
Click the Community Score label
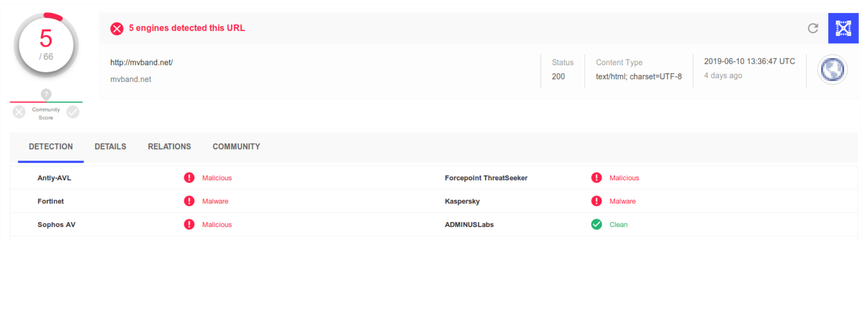pos(46,113)
